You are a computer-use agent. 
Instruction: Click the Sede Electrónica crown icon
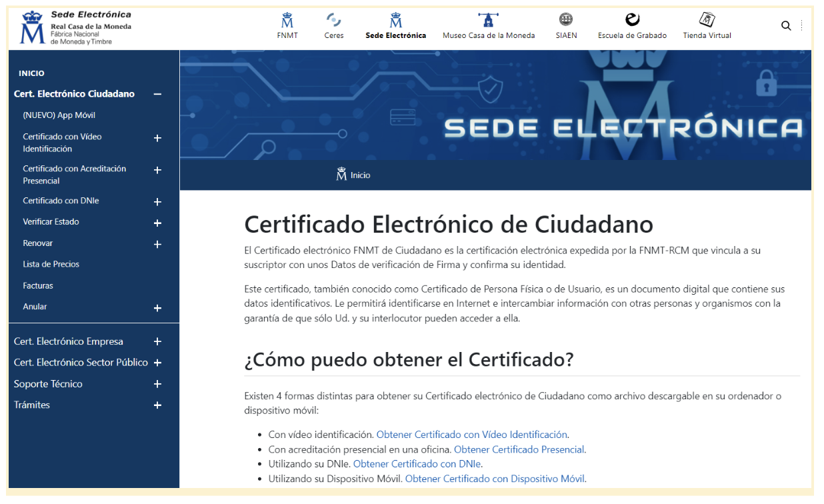point(396,20)
